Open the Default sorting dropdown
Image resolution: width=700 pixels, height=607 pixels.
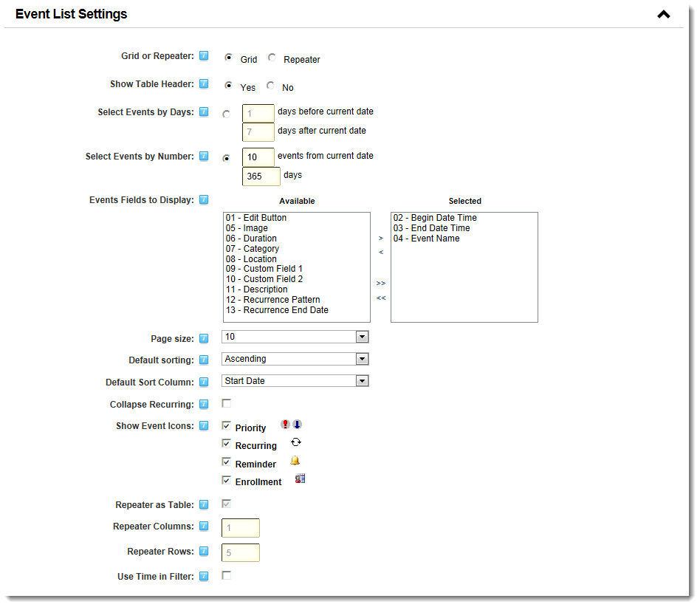tap(363, 359)
